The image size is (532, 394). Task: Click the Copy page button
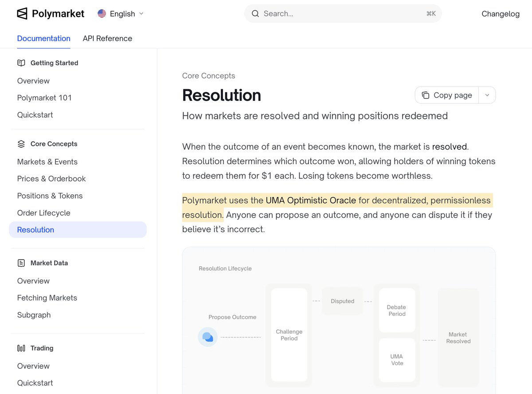[x=447, y=95]
